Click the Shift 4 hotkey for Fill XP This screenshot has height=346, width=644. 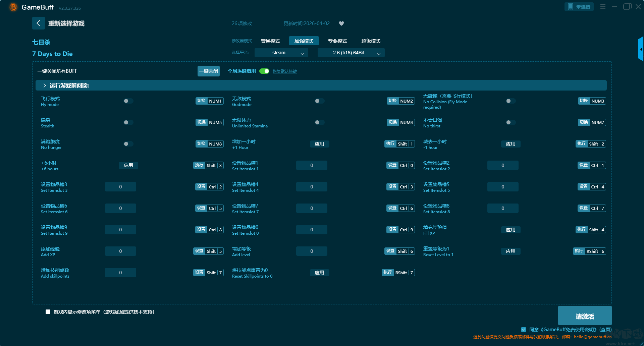(591, 230)
